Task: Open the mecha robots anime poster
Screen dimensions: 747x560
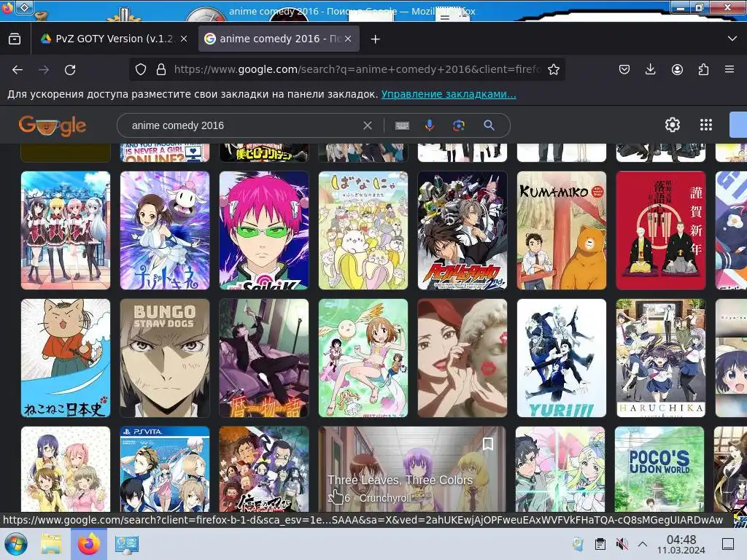Action: tap(462, 230)
